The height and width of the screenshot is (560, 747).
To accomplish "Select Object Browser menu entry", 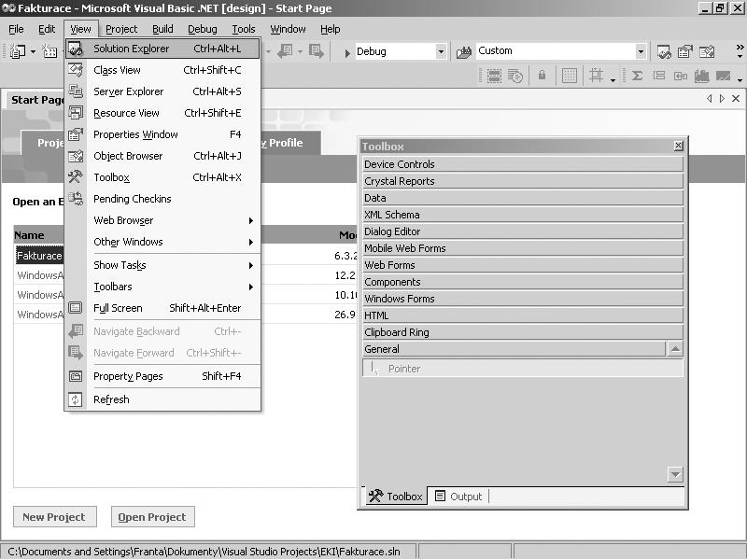I will click(162, 156).
